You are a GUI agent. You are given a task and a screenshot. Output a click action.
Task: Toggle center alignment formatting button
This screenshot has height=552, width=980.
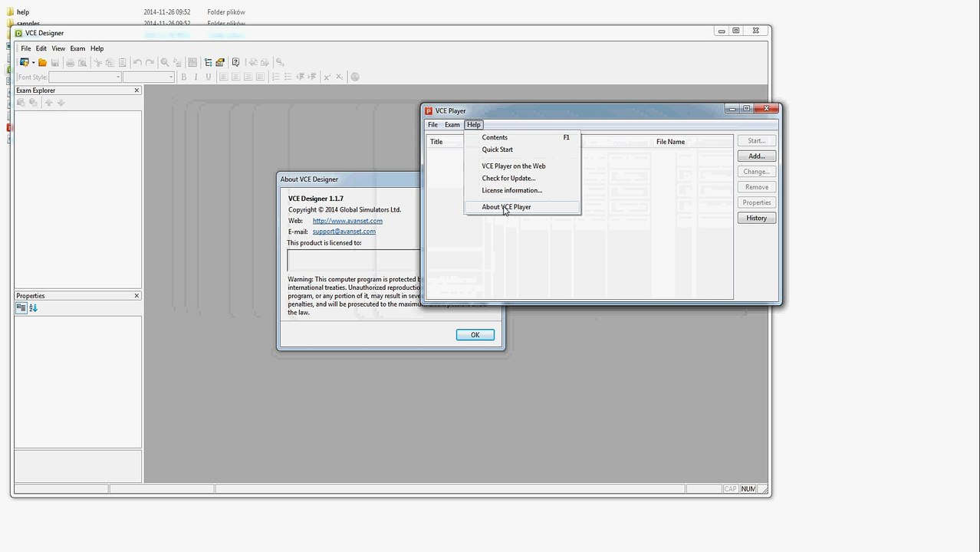(235, 77)
